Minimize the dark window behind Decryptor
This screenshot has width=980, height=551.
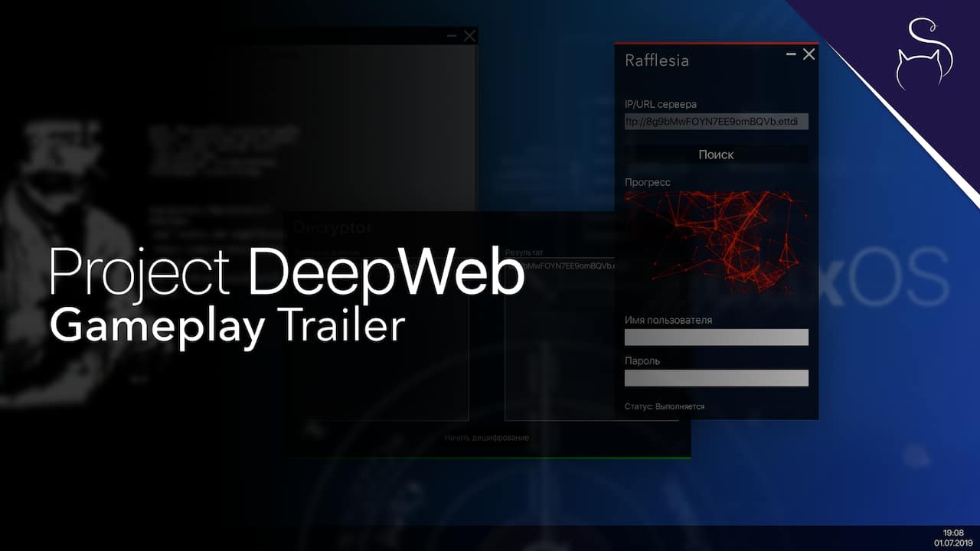[x=452, y=35]
